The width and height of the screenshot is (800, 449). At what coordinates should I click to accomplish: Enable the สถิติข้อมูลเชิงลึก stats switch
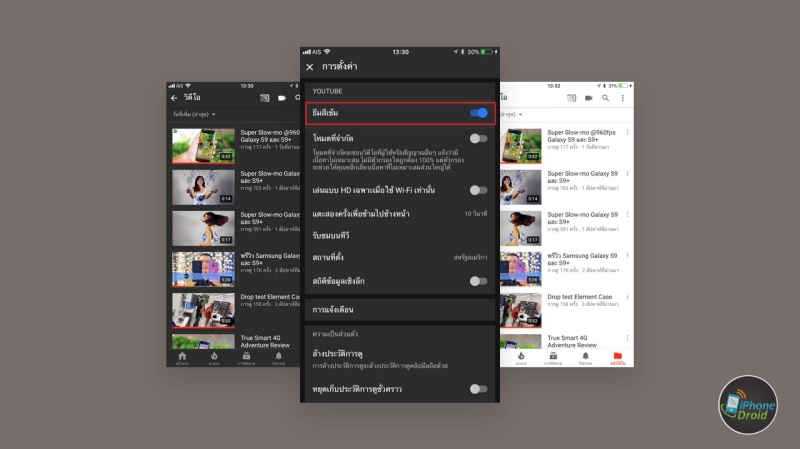[x=479, y=281]
